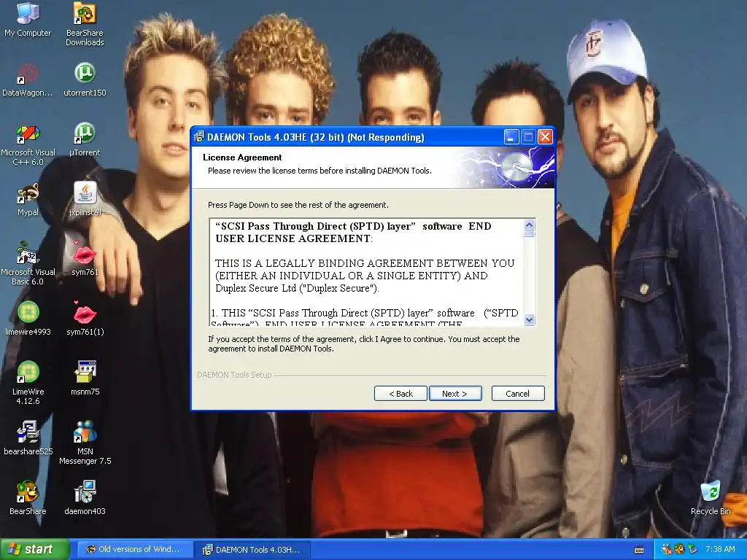Image resolution: width=747 pixels, height=560 pixels.
Task: Select the msnm75 installer icon
Action: pos(85,378)
